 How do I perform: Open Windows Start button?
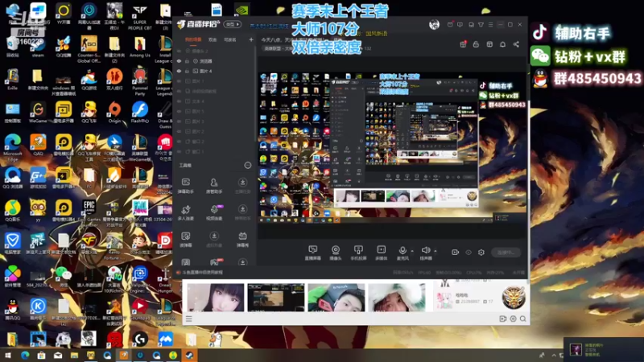(x=8, y=356)
